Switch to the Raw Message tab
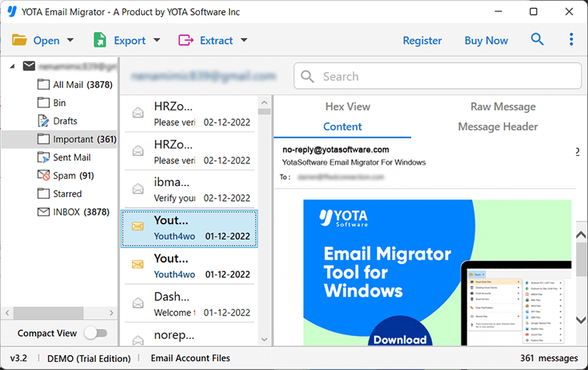The image size is (588, 370). (x=503, y=107)
